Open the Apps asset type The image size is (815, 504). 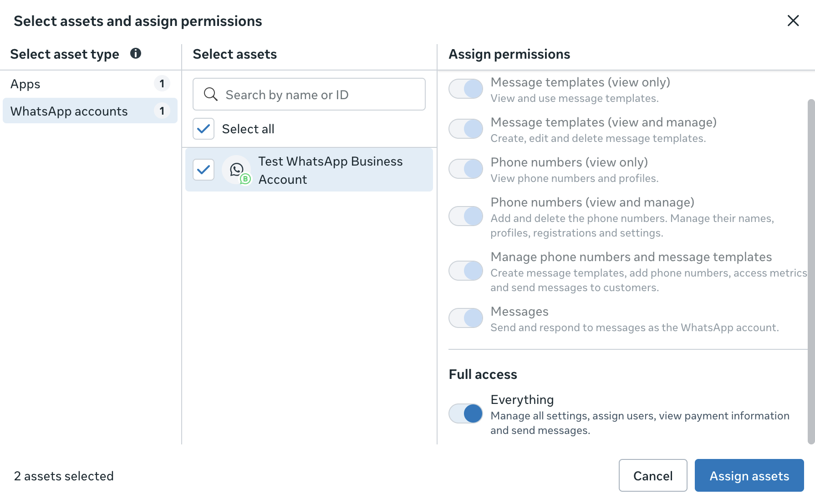point(90,84)
